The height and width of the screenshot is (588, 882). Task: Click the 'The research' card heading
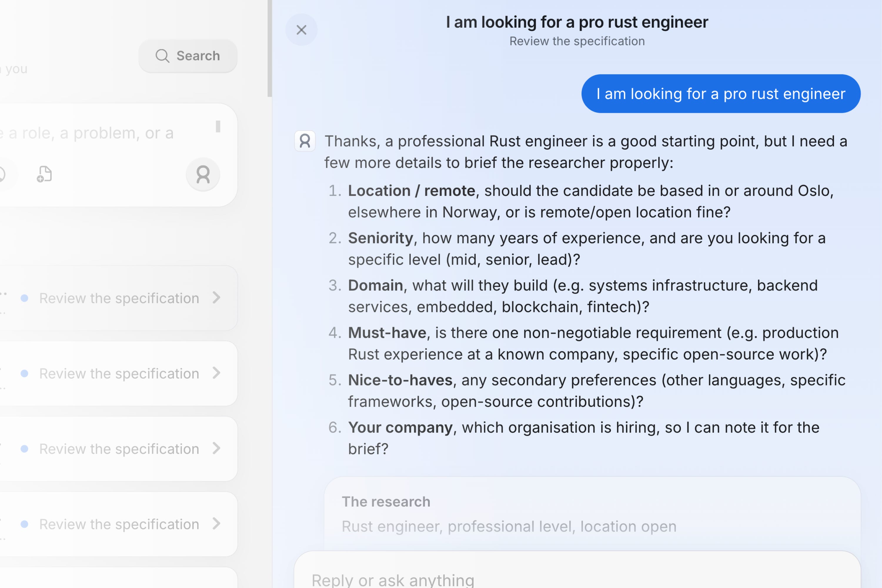pos(386,502)
